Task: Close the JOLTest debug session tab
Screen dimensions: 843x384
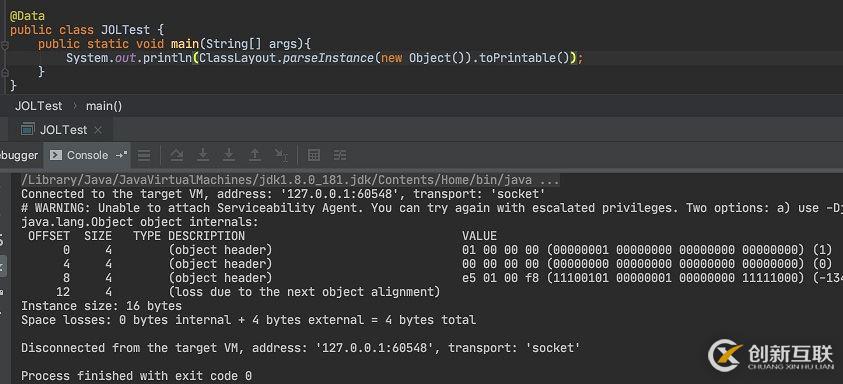Action: pyautogui.click(x=97, y=130)
